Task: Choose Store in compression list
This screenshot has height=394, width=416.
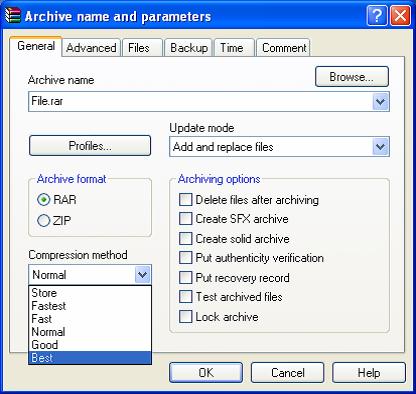Action: [x=90, y=293]
